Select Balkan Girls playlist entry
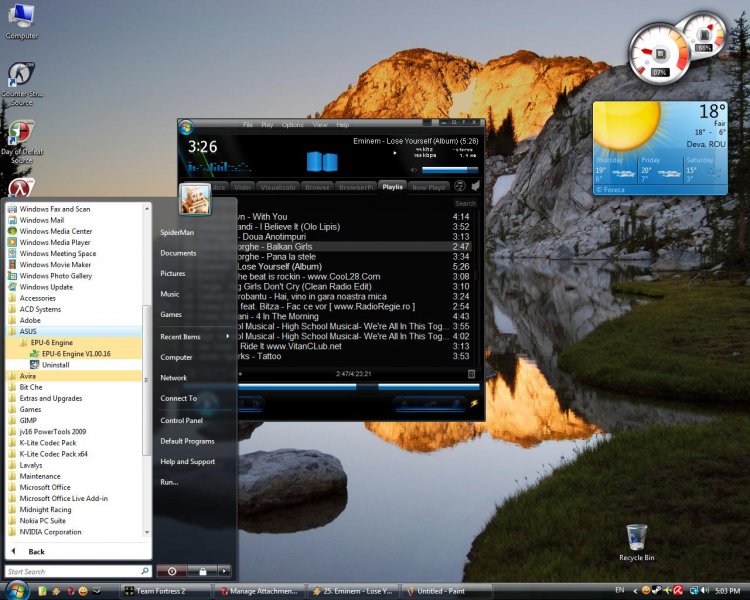The width and height of the screenshot is (750, 600). coord(353,246)
